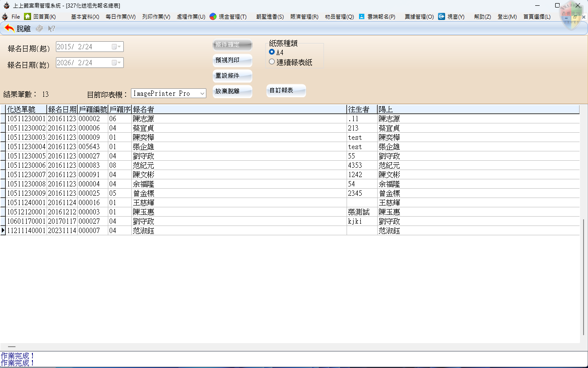Select the A4 paper type radio button

click(272, 52)
